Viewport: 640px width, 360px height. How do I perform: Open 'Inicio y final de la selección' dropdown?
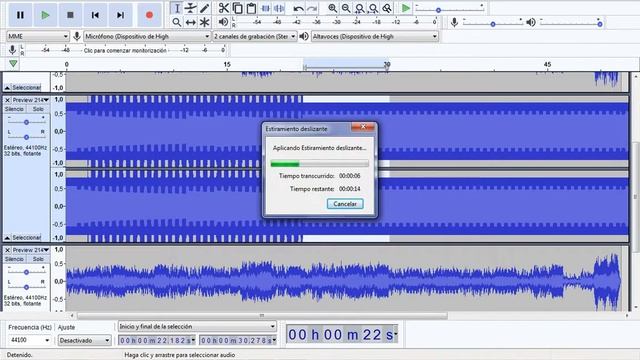pos(197,327)
